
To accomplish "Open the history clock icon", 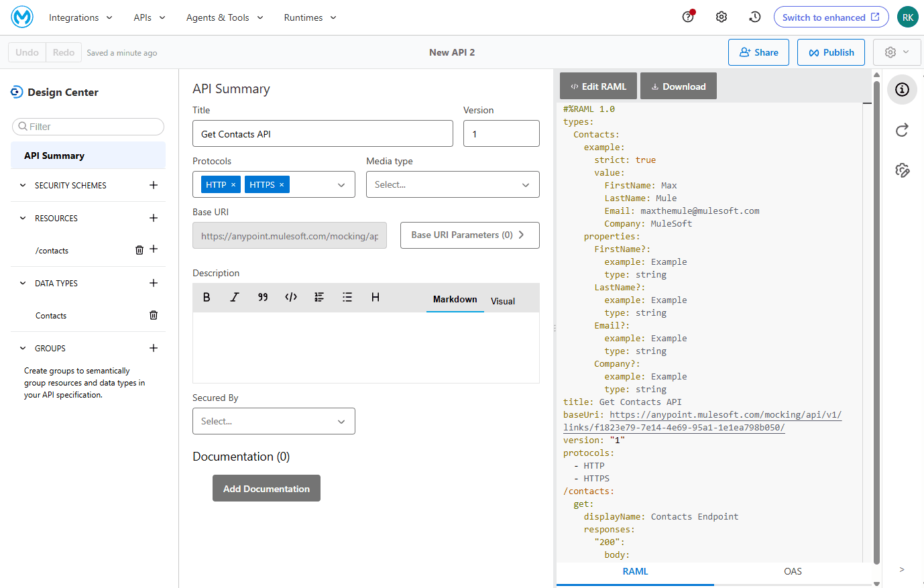I will pos(755,17).
